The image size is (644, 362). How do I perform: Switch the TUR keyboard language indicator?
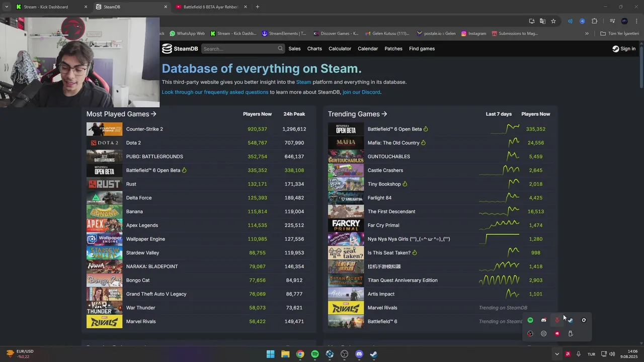(x=591, y=354)
